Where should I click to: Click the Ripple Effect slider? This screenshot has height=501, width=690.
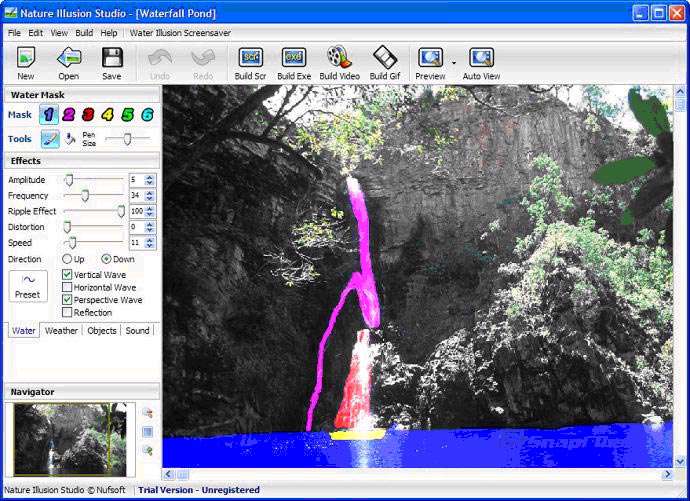pos(94,212)
